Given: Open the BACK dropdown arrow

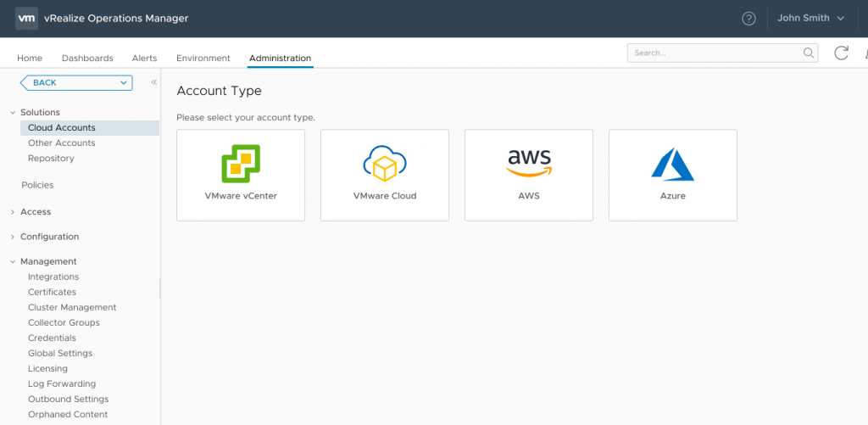Looking at the screenshot, I should [125, 82].
